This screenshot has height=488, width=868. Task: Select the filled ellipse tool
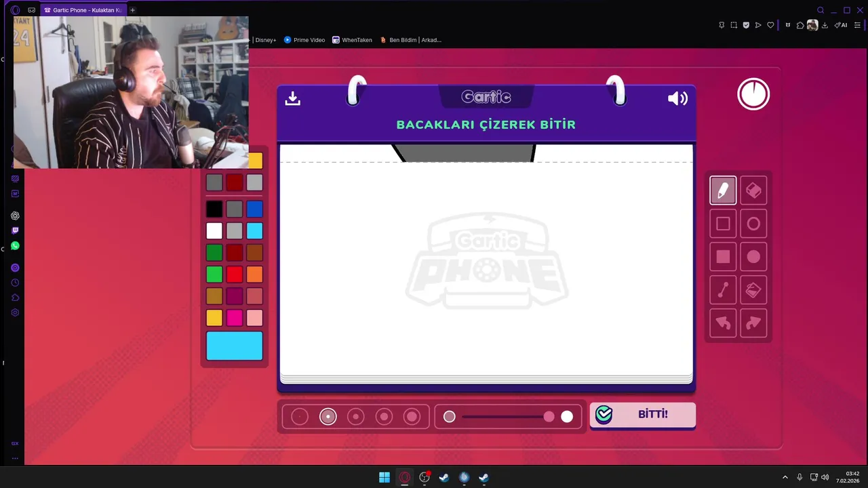753,257
